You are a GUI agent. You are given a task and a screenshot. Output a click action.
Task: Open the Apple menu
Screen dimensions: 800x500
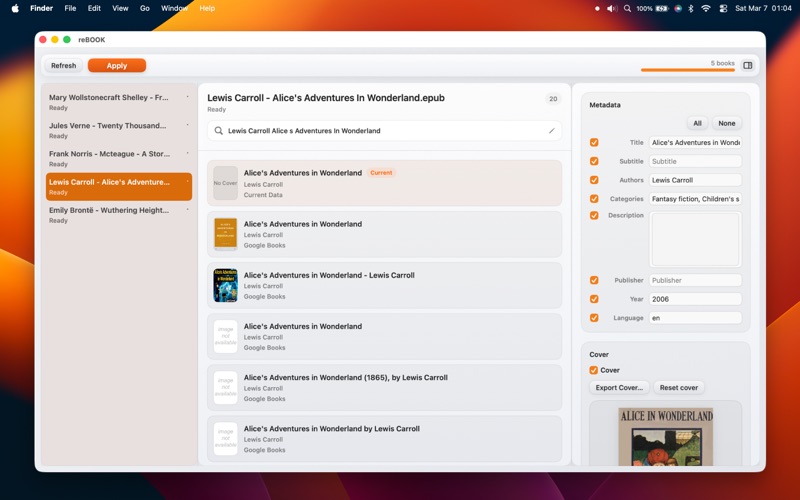tap(15, 8)
